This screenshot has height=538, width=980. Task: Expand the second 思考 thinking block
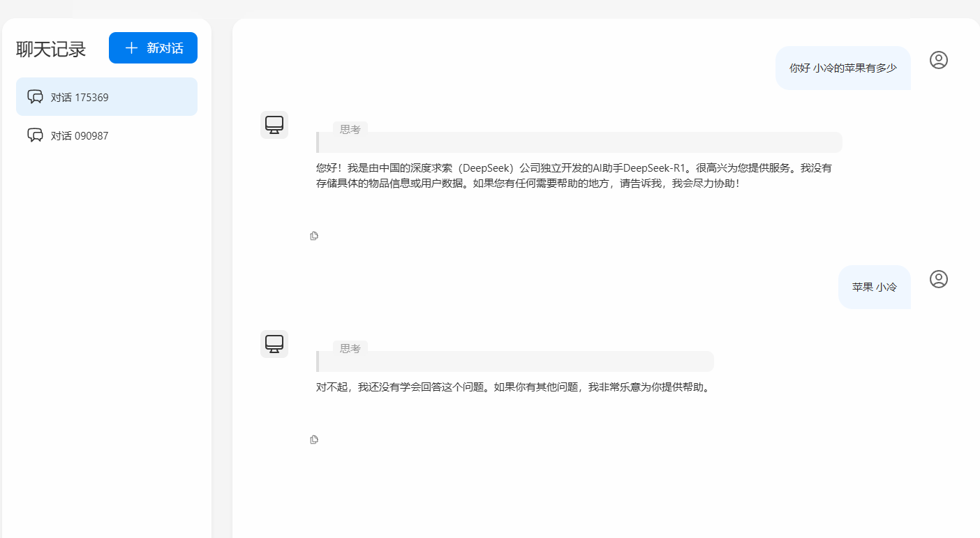(x=515, y=361)
